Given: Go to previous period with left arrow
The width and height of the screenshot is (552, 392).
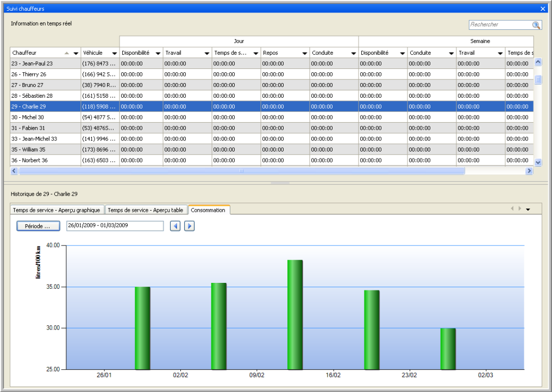Looking at the screenshot, I should pyautogui.click(x=175, y=225).
